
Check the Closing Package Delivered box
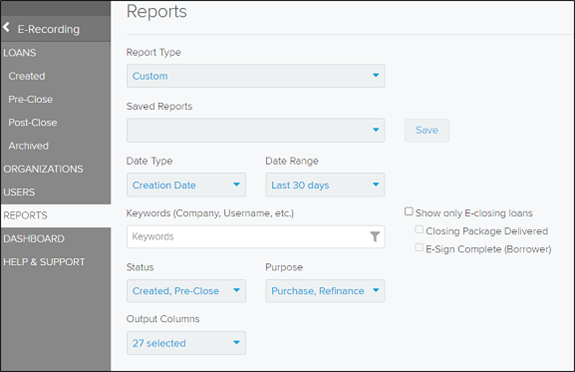pyautogui.click(x=419, y=230)
